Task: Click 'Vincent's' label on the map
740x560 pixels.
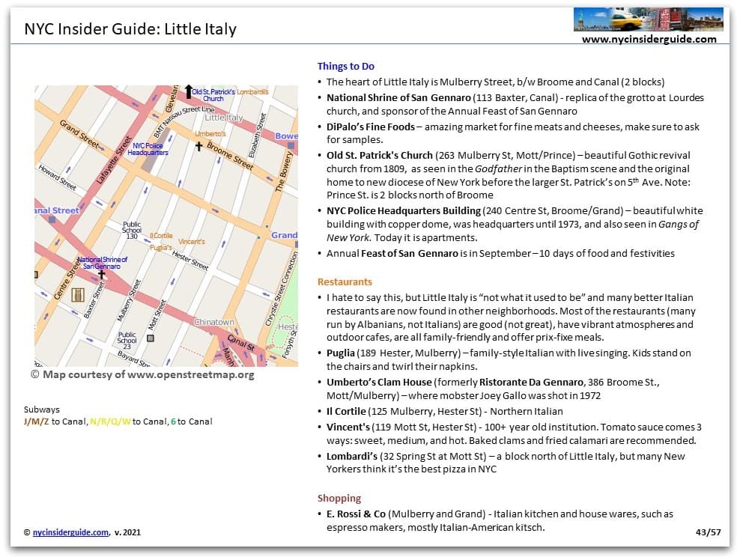Action: pyautogui.click(x=192, y=242)
